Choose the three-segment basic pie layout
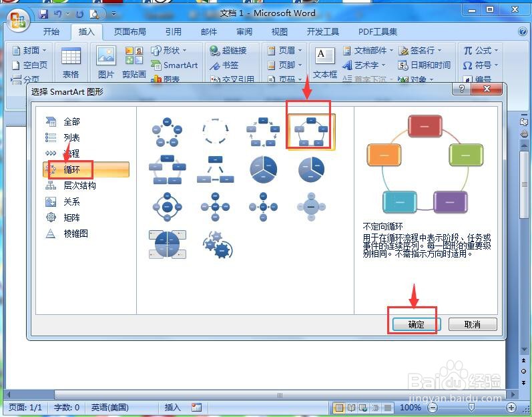Screen dimensions: 532x417 click(263, 169)
